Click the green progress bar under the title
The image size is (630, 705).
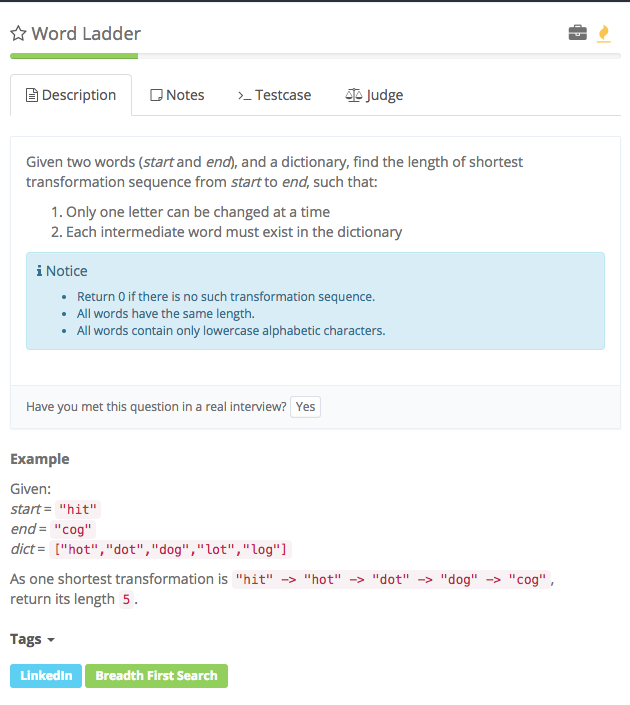(74, 56)
